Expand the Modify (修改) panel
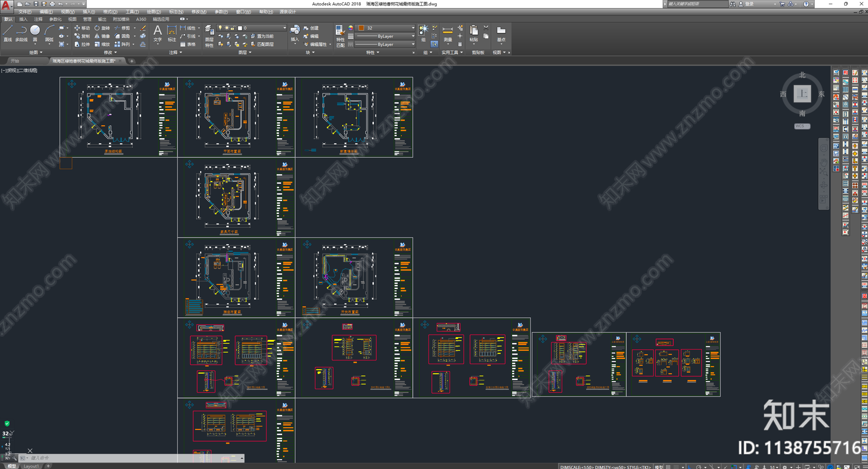This screenshot has height=469, width=868. (110, 53)
